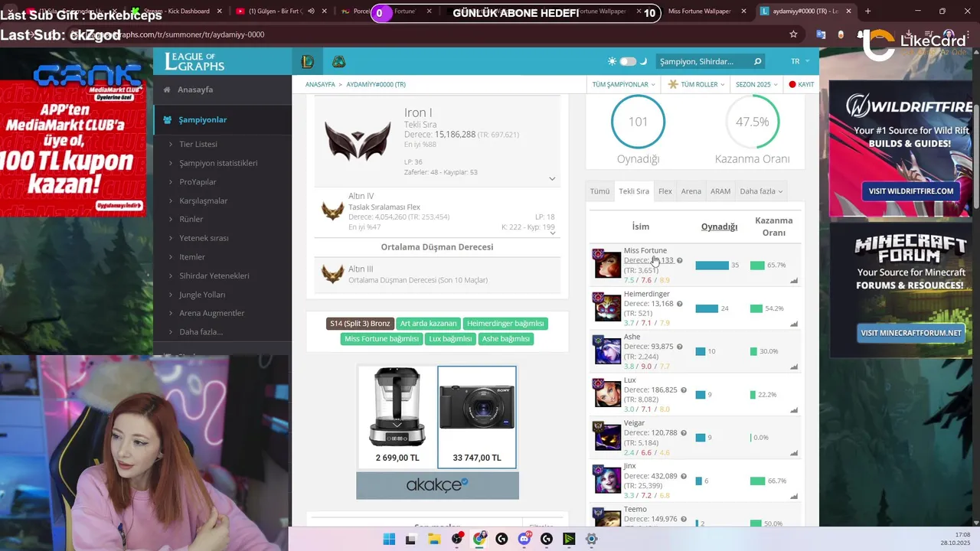Click the League of Graphs logo
The image size is (980, 551).
pos(194,61)
